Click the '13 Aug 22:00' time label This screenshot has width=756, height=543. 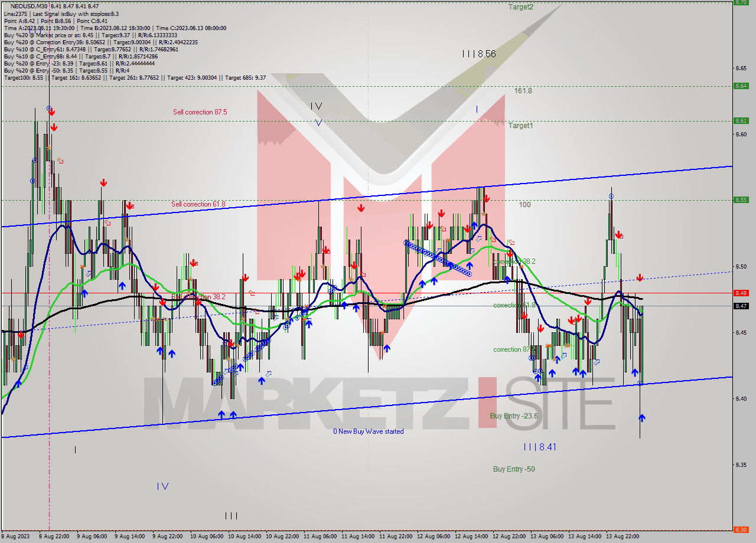[623, 537]
